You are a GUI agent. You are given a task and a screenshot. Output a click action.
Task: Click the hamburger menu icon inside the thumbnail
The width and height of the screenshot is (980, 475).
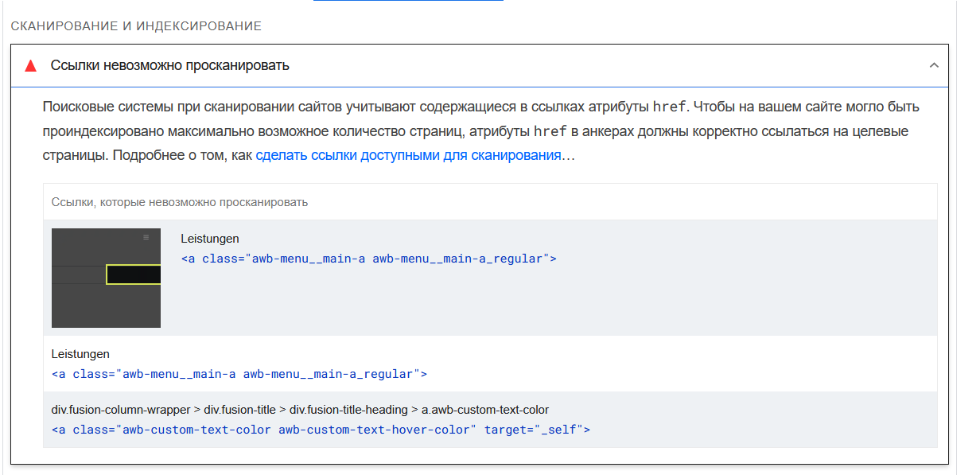(146, 237)
